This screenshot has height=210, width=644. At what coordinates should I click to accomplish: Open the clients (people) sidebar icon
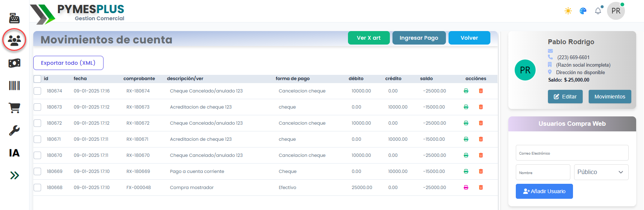pyautogui.click(x=14, y=40)
